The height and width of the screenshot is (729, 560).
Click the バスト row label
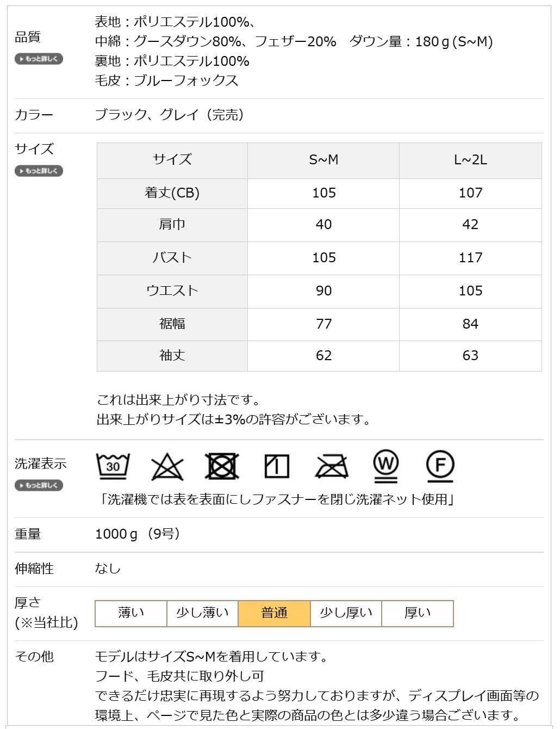click(172, 258)
